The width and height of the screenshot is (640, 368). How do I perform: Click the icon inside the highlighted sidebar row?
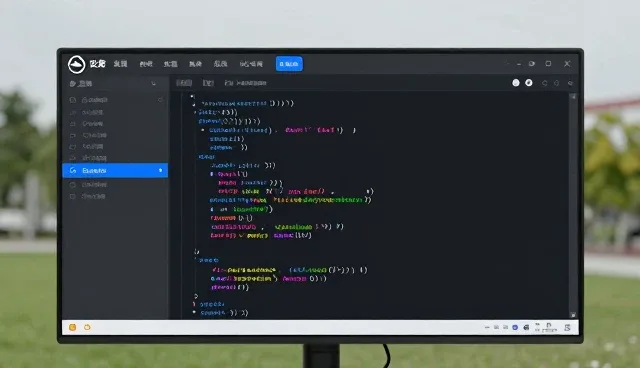tap(73, 171)
